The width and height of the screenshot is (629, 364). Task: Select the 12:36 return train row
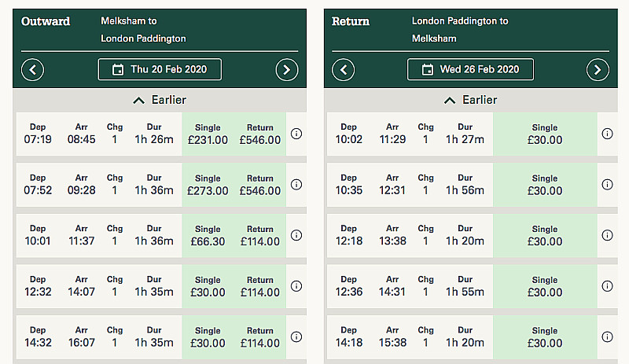click(x=410, y=286)
